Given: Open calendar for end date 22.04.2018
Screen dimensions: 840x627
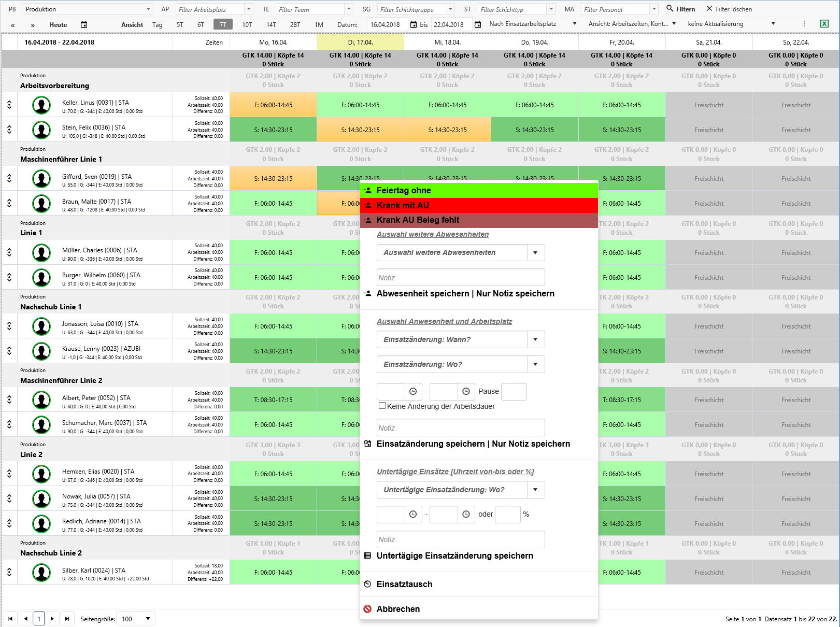Looking at the screenshot, I should pyautogui.click(x=478, y=24).
